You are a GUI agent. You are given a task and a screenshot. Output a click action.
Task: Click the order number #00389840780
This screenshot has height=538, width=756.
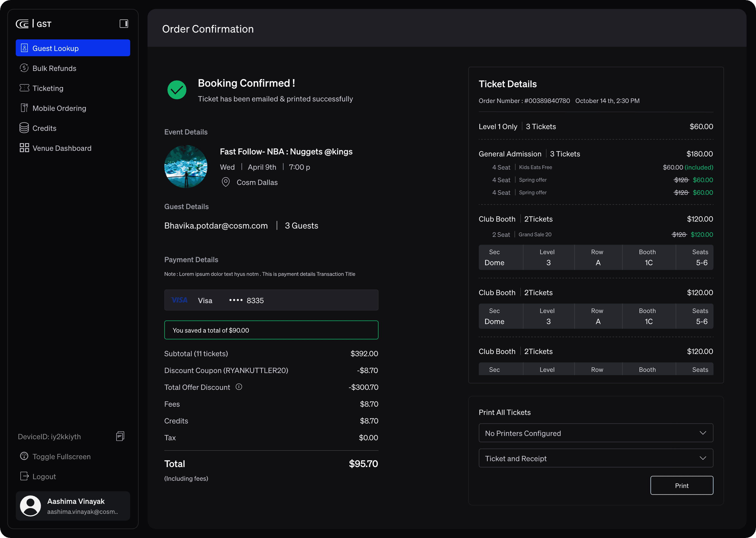547,101
